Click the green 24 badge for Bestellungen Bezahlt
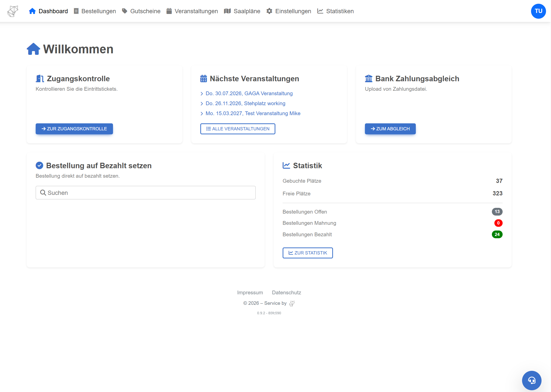Viewport: 551px width, 392px height. (x=497, y=235)
